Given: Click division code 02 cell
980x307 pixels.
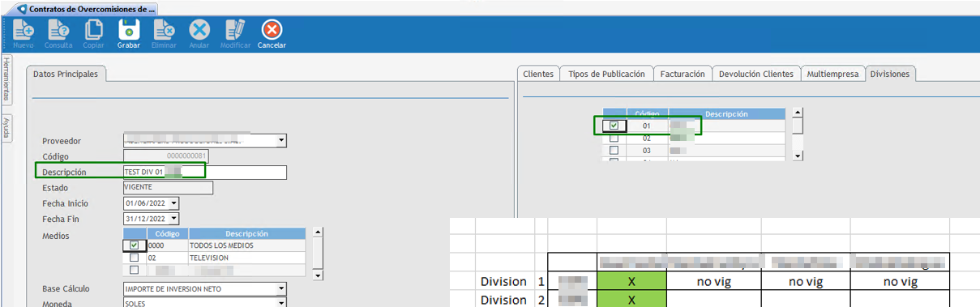Looking at the screenshot, I should 647,138.
